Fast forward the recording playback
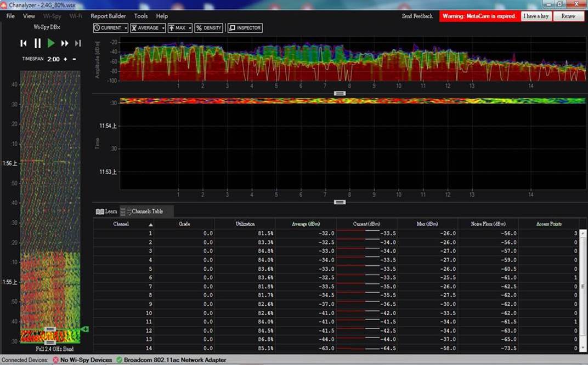Image resolution: width=588 pixels, height=365 pixels. pos(65,43)
